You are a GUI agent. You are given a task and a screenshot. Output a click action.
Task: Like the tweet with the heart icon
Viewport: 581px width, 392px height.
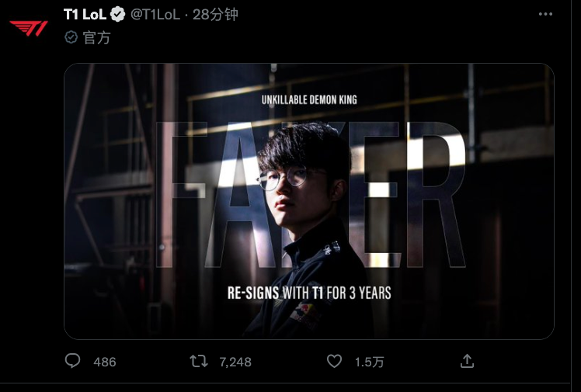334,361
